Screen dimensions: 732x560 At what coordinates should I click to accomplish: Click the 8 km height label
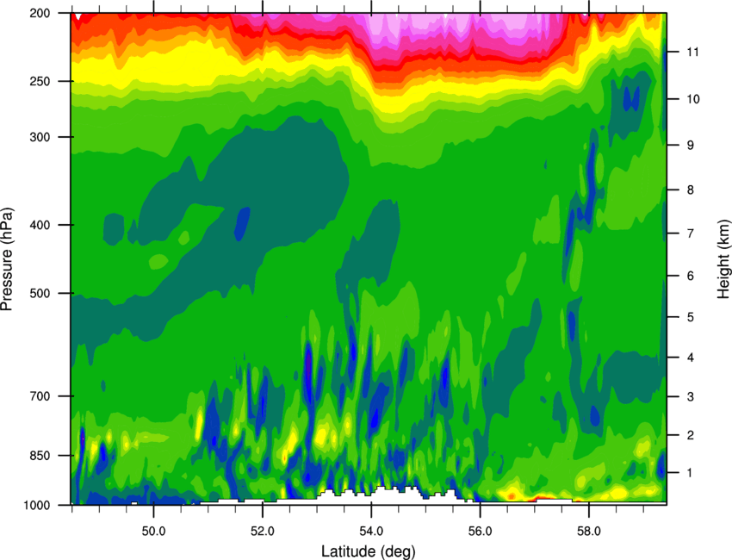691,190
